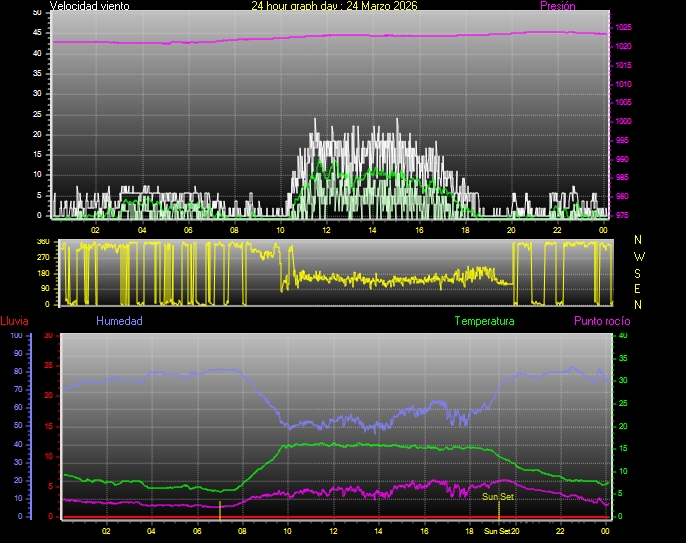Click the green 40 value on temperature axis
This screenshot has width=686, height=543.
coord(624,336)
